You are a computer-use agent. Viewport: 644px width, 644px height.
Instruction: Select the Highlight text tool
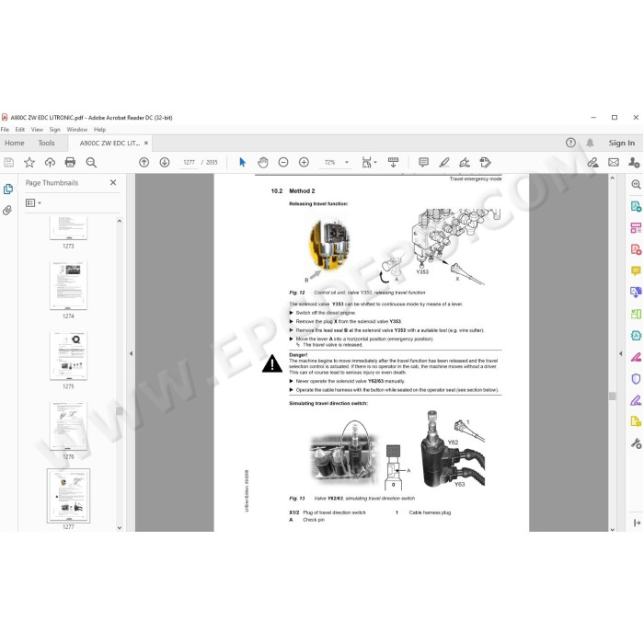coord(444,162)
